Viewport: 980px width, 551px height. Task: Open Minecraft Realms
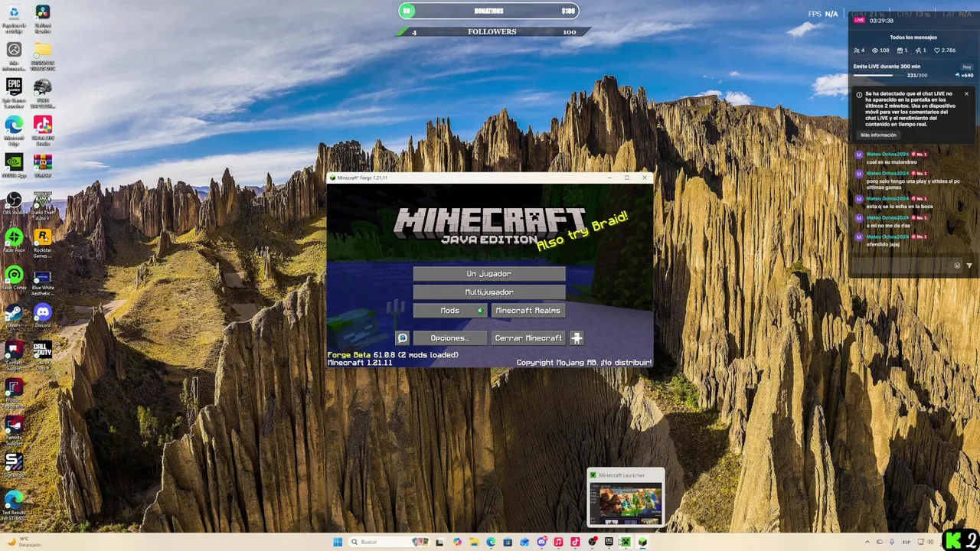pyautogui.click(x=528, y=311)
